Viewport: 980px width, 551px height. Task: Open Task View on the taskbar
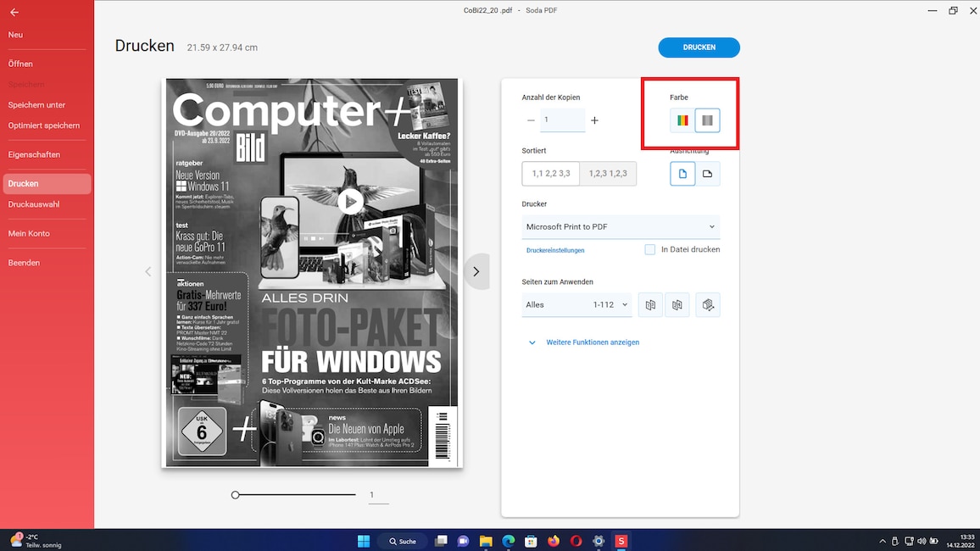[x=441, y=541]
